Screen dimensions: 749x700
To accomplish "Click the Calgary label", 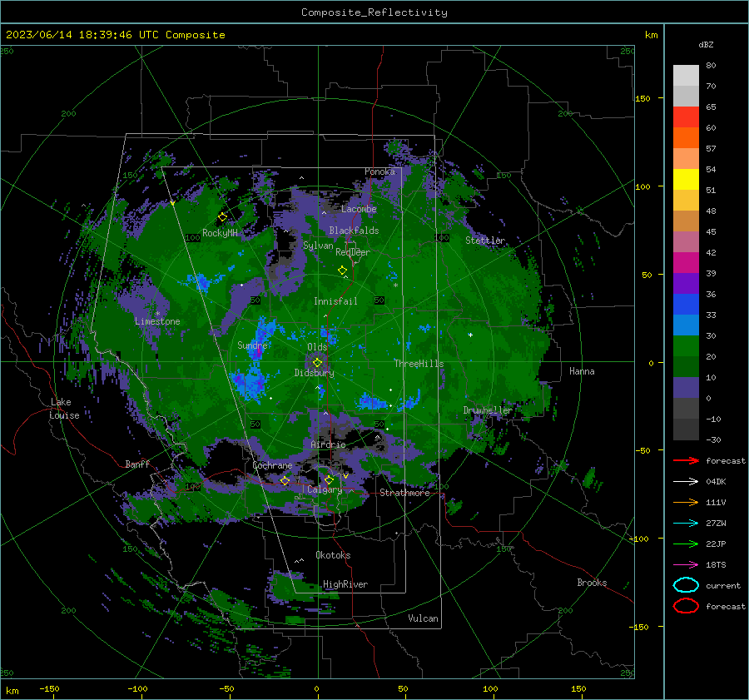I will 325,489.
